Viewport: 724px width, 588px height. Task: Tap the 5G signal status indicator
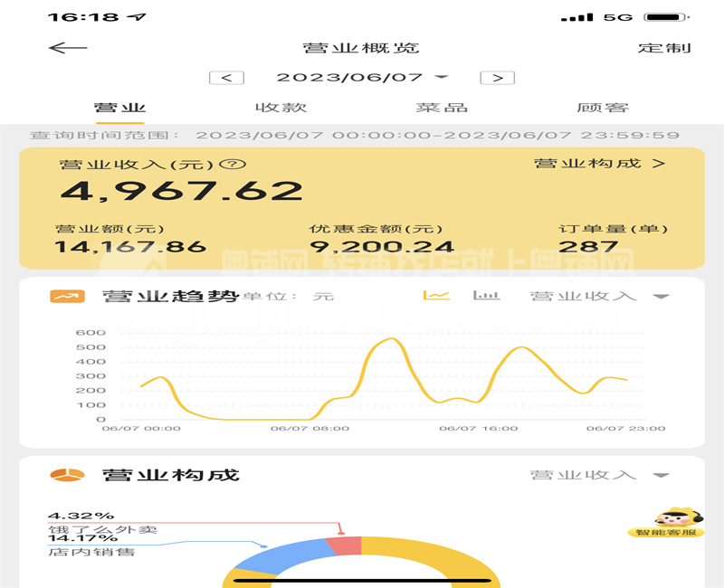(619, 17)
